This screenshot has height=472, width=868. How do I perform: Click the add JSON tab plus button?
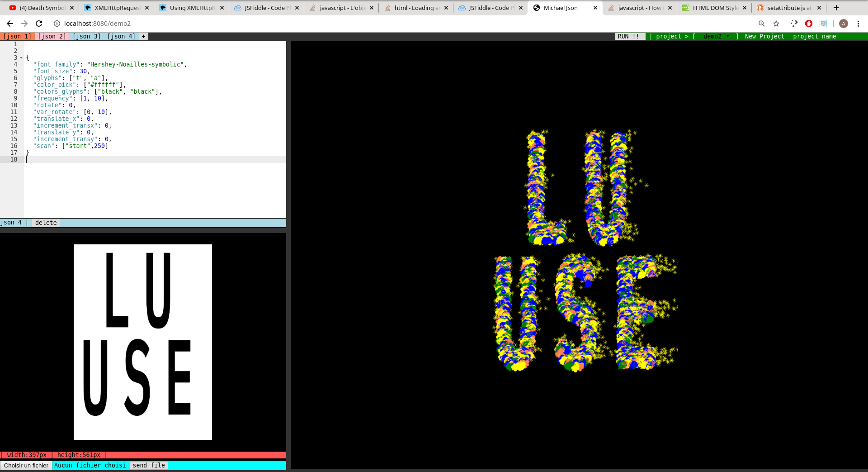tap(143, 37)
